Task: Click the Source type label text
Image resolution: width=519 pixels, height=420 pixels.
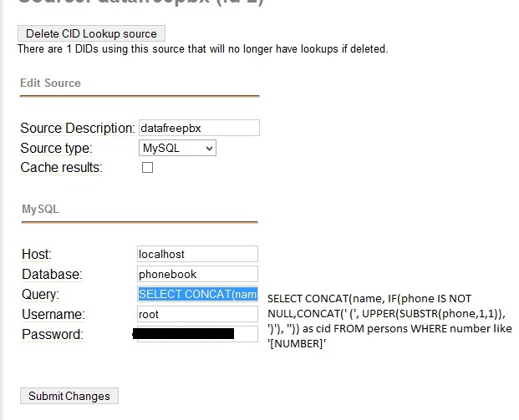Action: click(56, 149)
